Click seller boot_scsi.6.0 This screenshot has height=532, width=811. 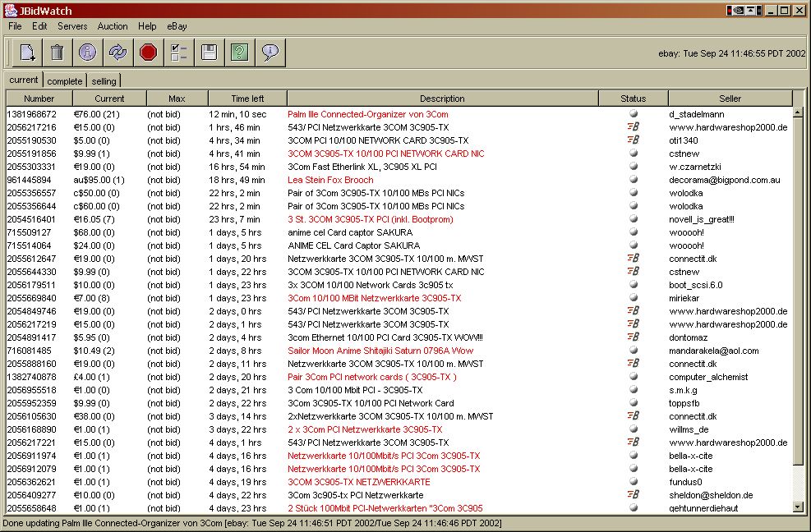coord(696,285)
